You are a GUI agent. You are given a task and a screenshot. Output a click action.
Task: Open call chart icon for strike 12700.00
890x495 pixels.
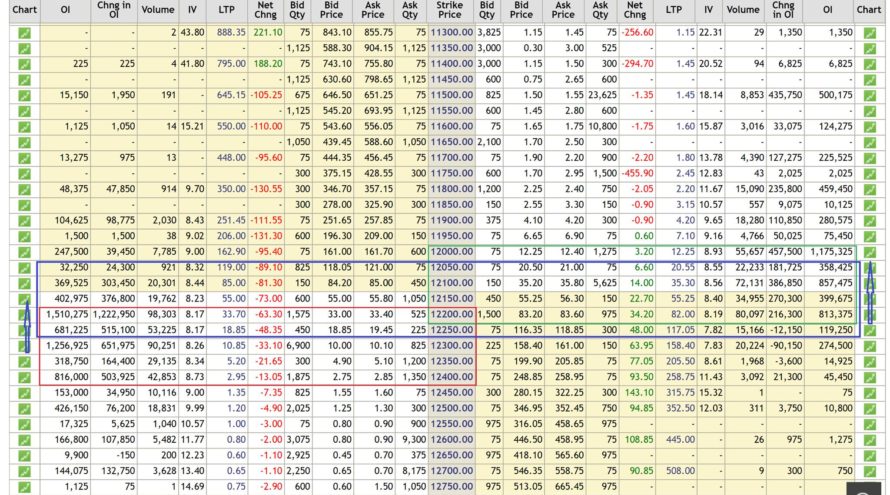click(x=24, y=471)
